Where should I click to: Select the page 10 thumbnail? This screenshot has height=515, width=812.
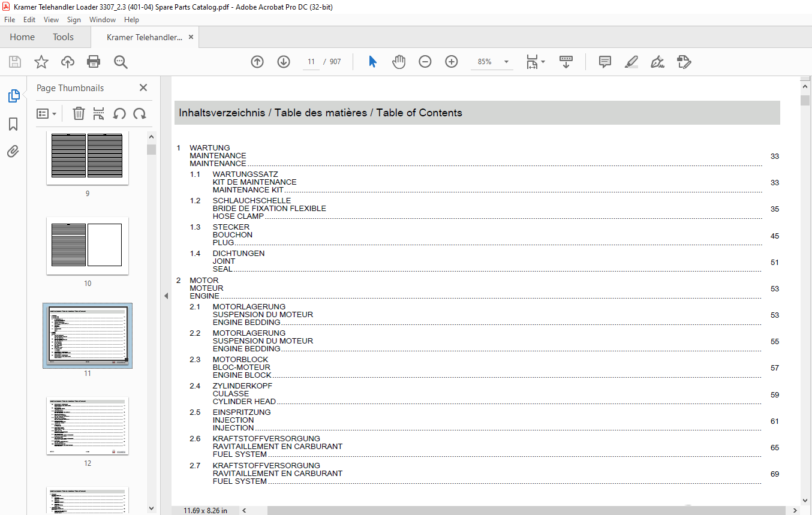pyautogui.click(x=88, y=246)
